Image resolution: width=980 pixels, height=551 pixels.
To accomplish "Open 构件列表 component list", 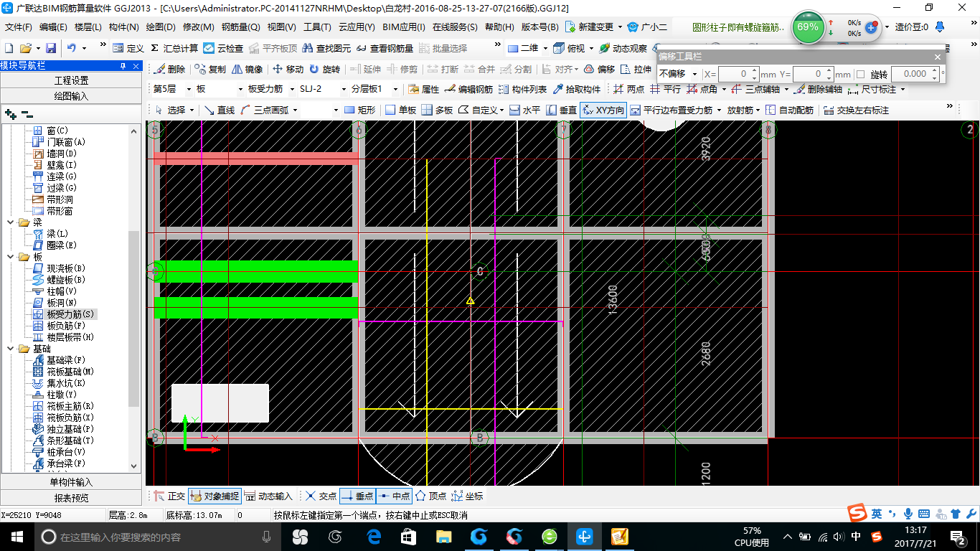I will [x=522, y=90].
